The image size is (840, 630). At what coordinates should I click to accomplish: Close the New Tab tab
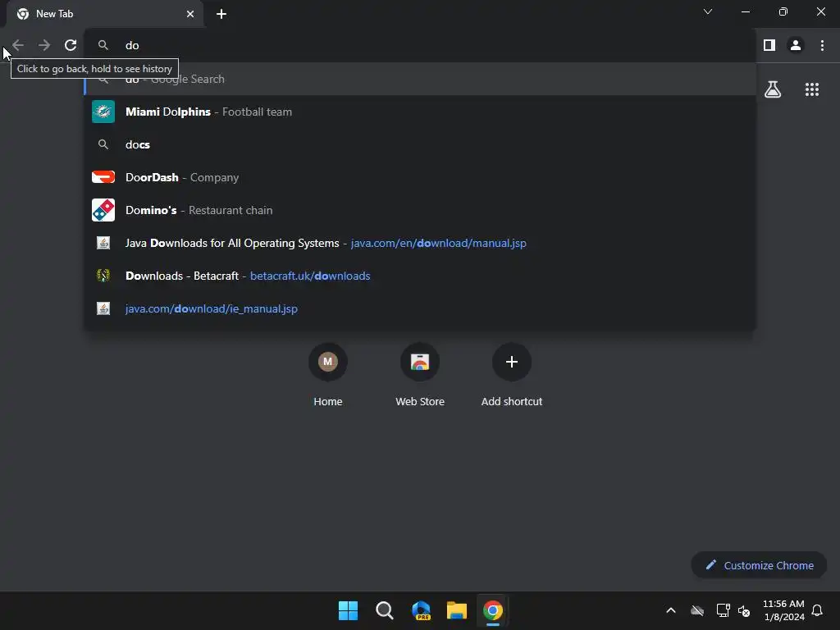190,14
